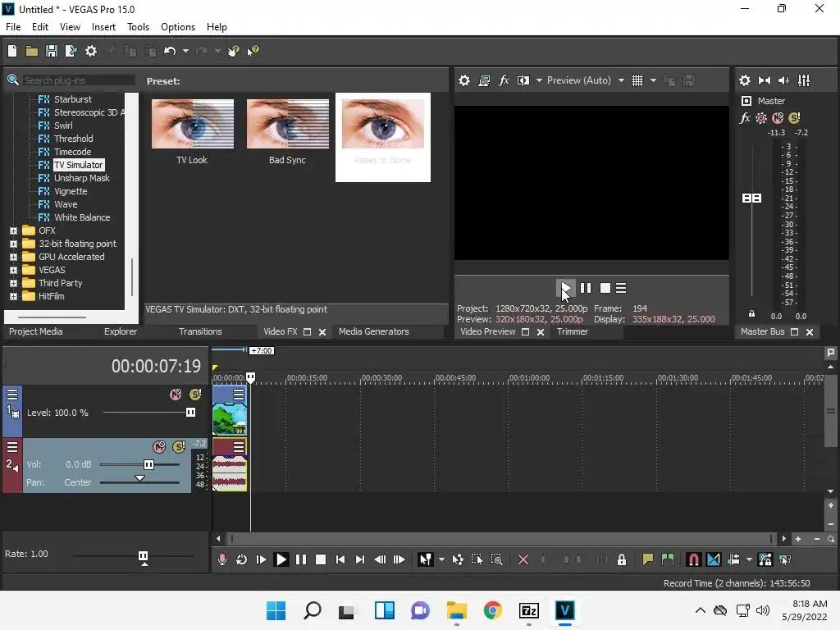Open Video Preview project settings gear
840x630 pixels.
(x=464, y=80)
